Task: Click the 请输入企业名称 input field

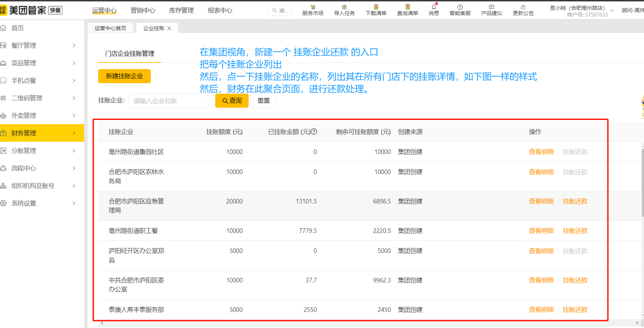Action: pos(168,101)
